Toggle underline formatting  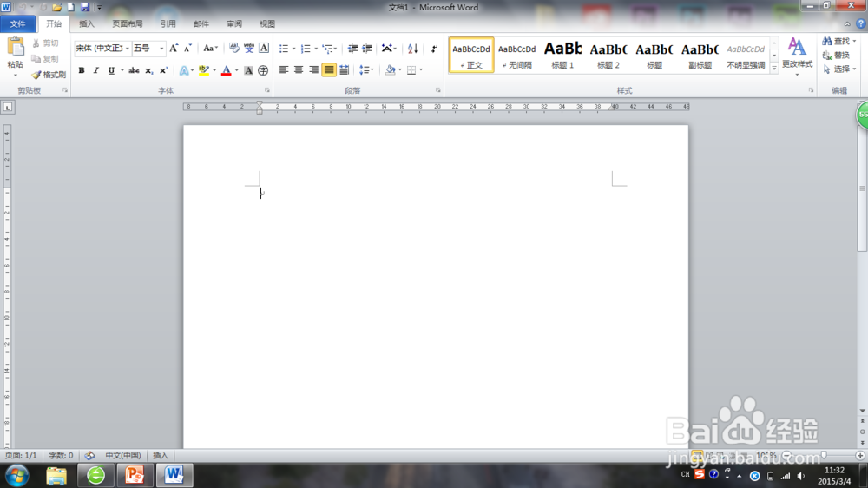tap(111, 70)
